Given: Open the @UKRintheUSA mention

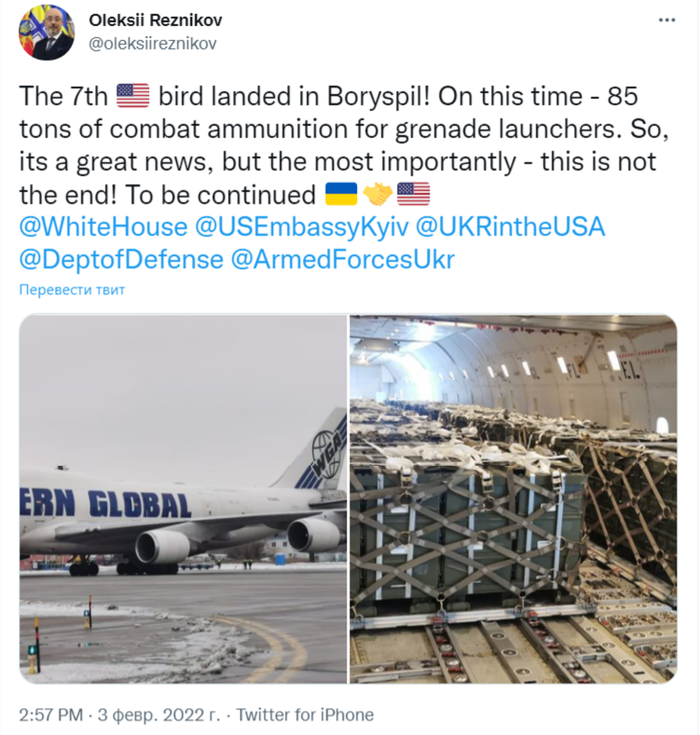Looking at the screenshot, I should tap(510, 227).
